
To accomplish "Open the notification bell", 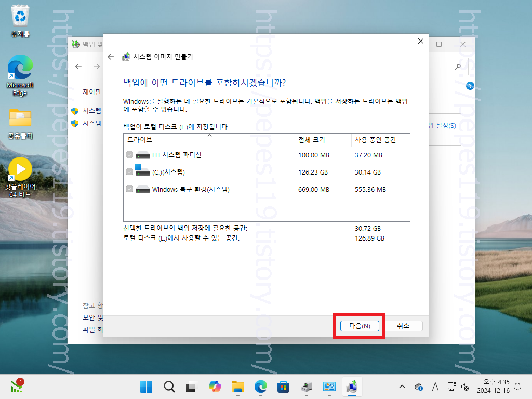I will [x=518, y=387].
